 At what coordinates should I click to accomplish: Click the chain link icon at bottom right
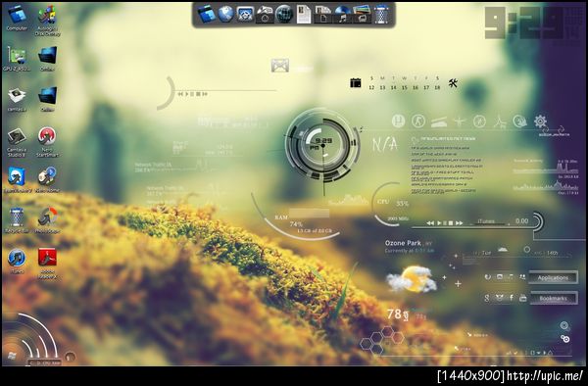click(x=564, y=339)
